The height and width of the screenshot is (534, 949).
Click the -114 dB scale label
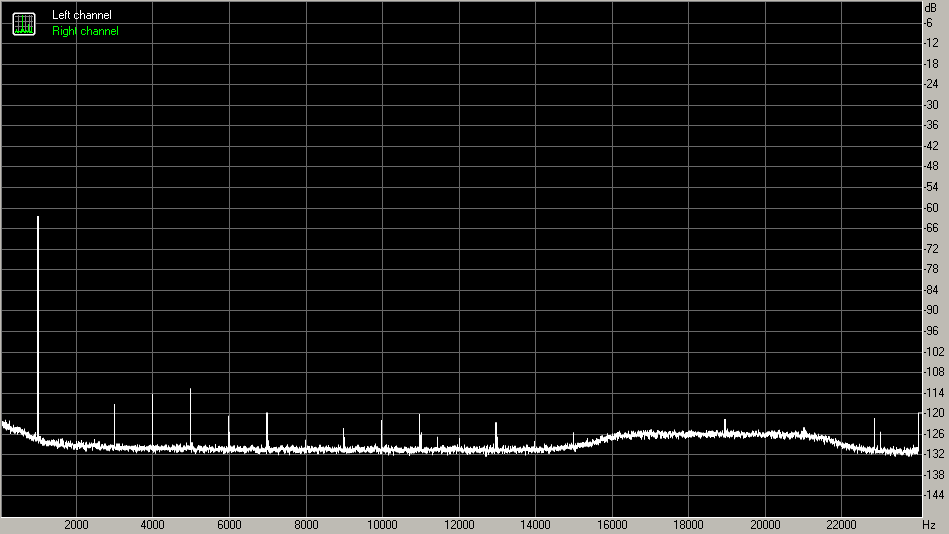[x=934, y=393]
